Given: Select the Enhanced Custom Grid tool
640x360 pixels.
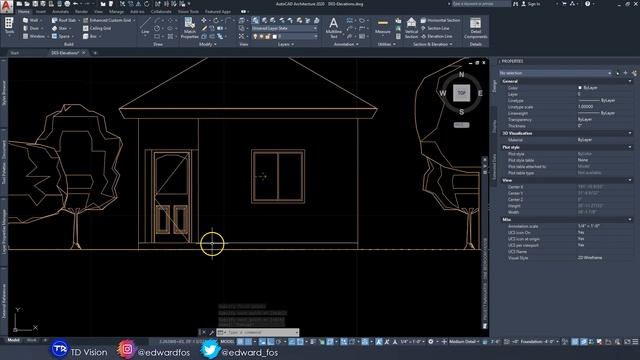Looking at the screenshot, I should (x=109, y=20).
